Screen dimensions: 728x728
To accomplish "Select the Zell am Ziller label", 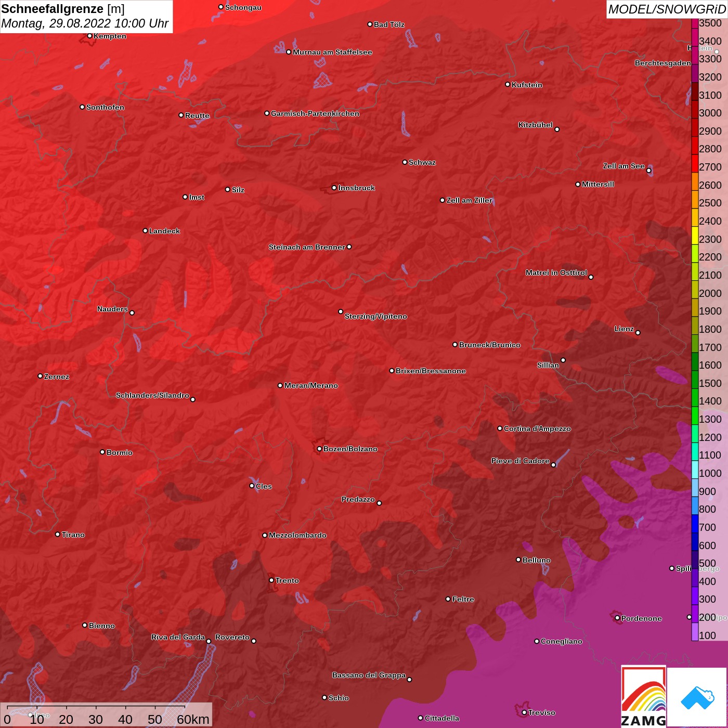I will tap(470, 200).
